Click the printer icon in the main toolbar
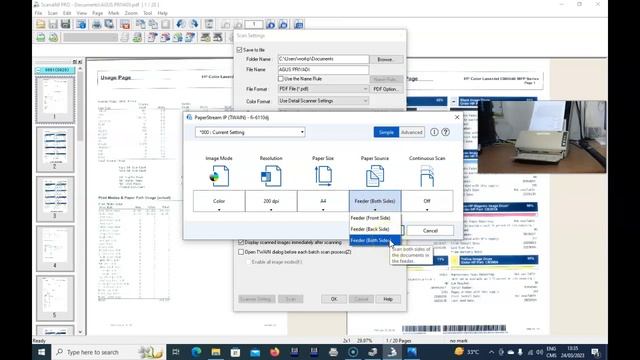This screenshot has height=360, width=640. click(97, 24)
